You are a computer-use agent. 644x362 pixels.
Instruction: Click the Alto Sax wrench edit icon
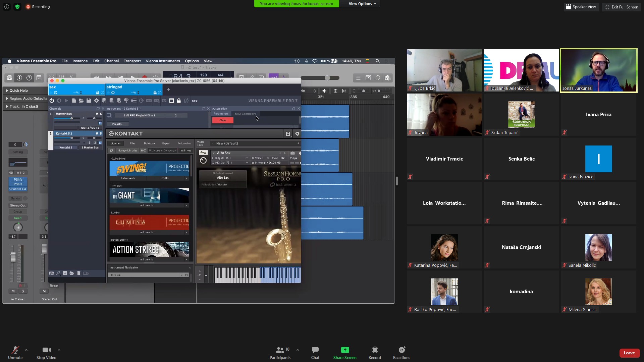click(203, 153)
